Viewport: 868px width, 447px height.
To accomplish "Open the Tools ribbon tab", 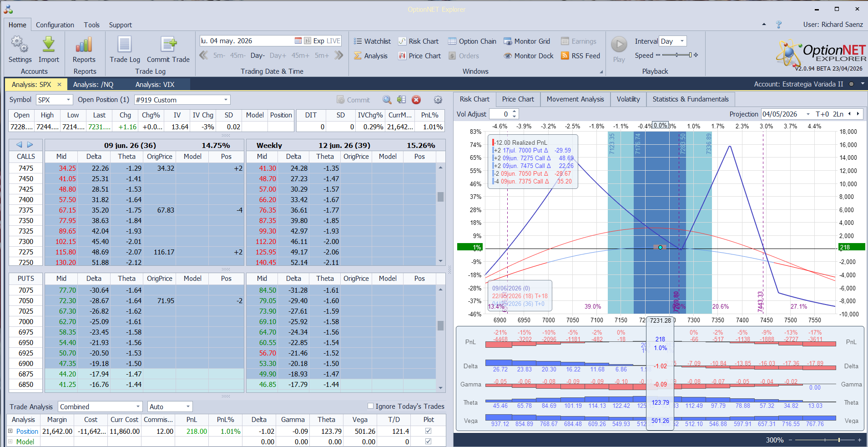I will pos(91,25).
